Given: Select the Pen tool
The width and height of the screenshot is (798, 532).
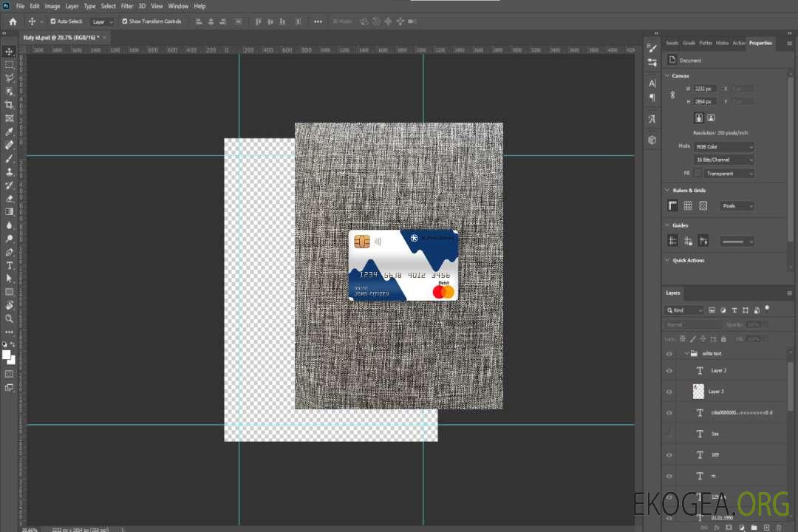Looking at the screenshot, I should point(10,252).
